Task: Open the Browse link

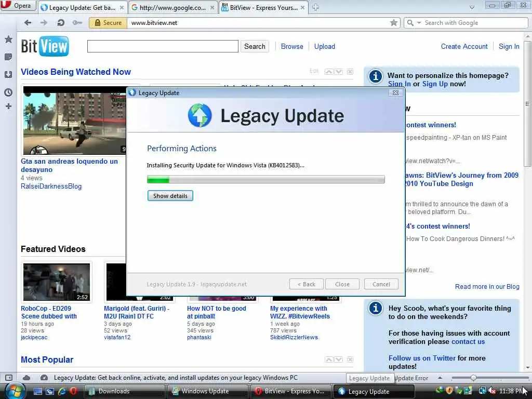Action: click(x=292, y=46)
